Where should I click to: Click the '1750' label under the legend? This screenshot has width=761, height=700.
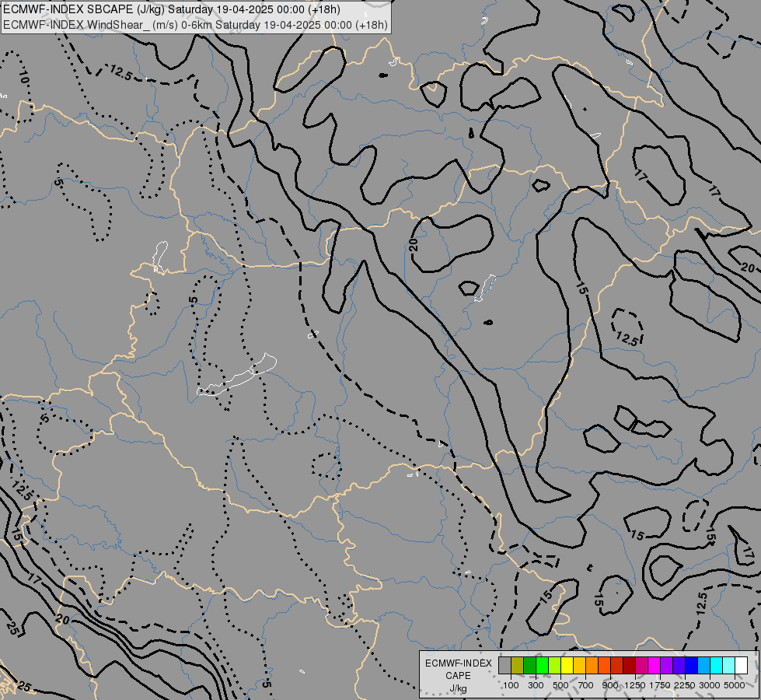click(660, 685)
